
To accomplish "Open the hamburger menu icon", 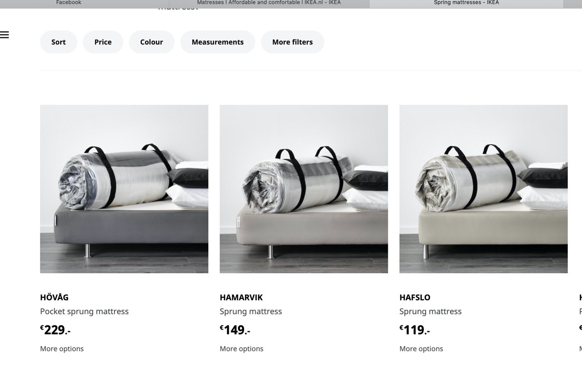I will tap(5, 35).
